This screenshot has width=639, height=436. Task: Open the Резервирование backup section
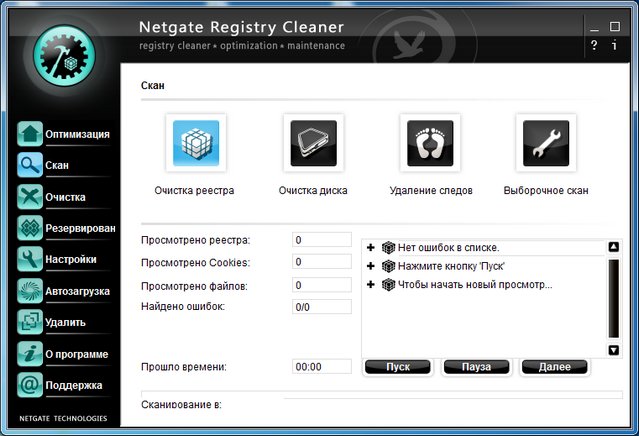pos(80,229)
